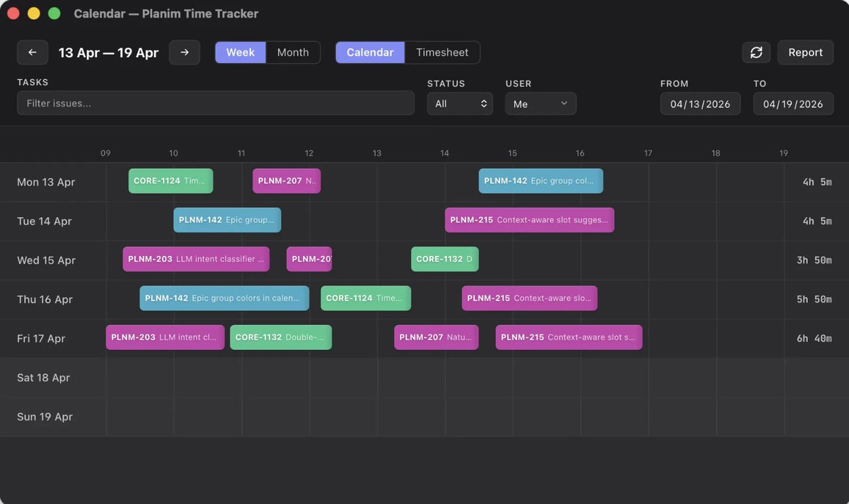
Task: Switch to Month view
Action: [293, 52]
